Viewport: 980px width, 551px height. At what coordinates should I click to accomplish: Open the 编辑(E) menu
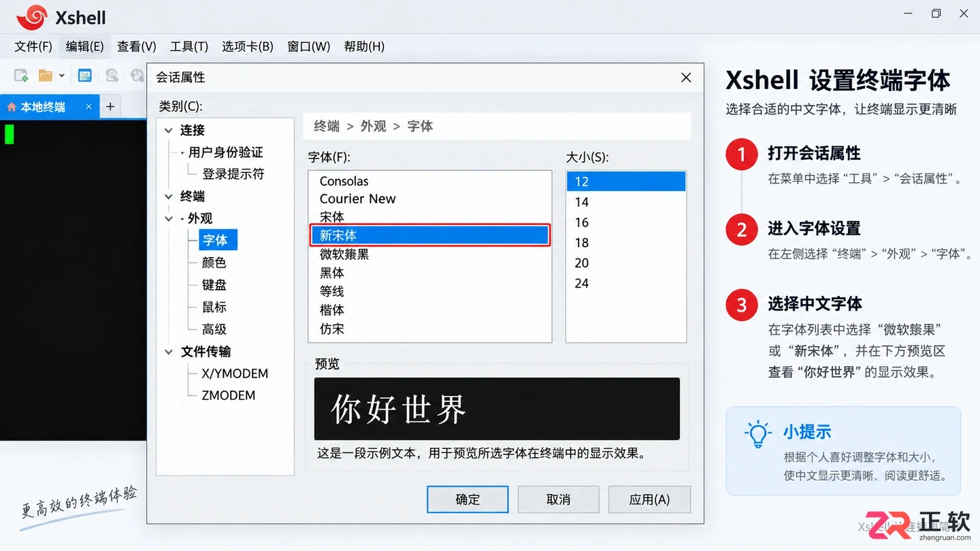[84, 46]
